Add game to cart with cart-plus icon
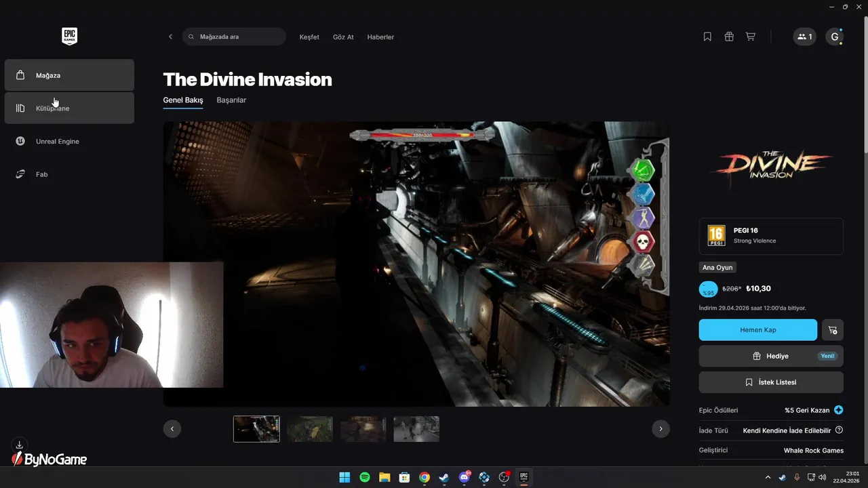 click(x=833, y=330)
